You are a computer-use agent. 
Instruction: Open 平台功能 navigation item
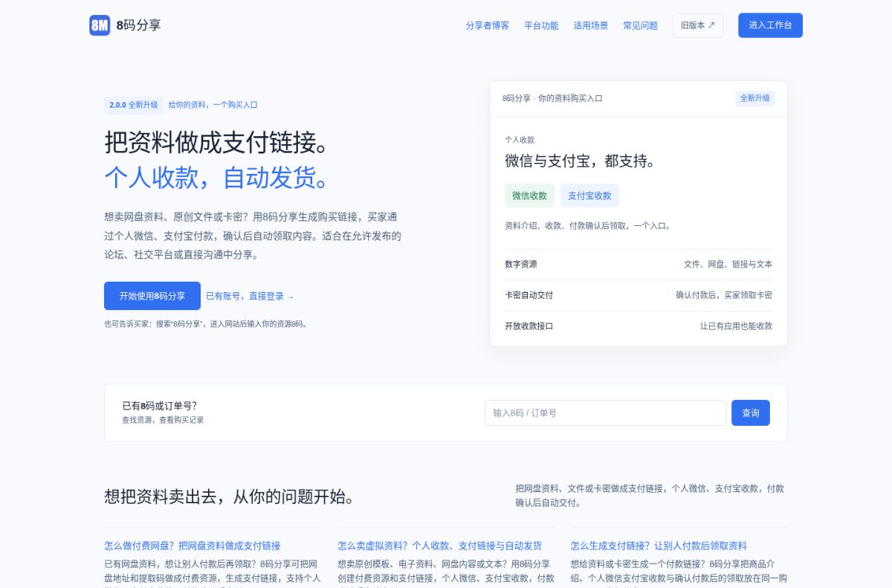541,25
